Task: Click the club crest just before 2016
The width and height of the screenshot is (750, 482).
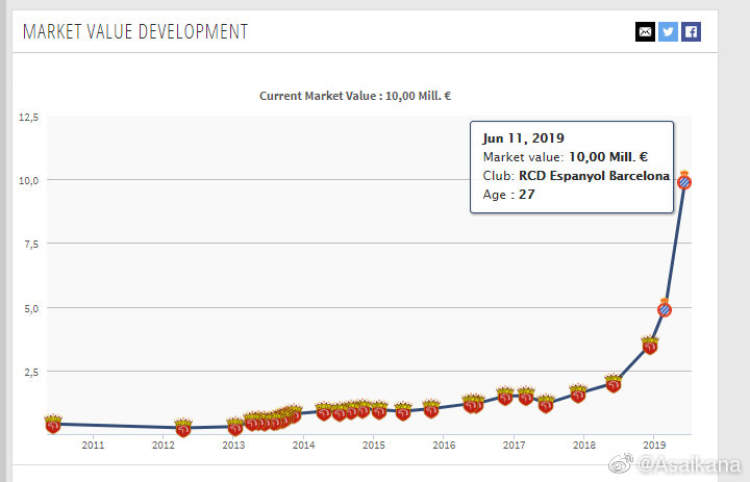Action: click(x=431, y=408)
